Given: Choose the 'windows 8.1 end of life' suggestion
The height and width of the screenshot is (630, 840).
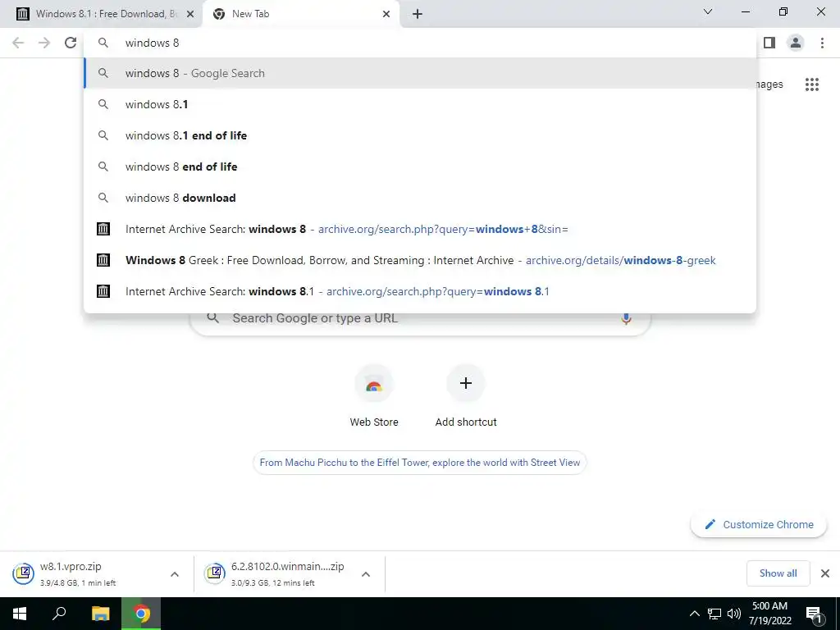Looking at the screenshot, I should pos(420,135).
